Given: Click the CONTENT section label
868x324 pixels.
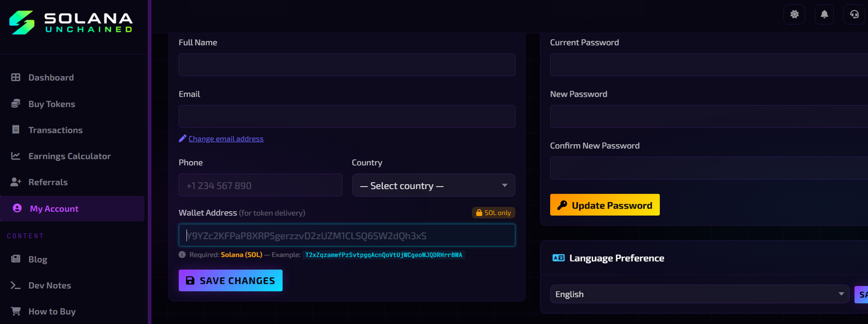Looking at the screenshot, I should point(25,236).
